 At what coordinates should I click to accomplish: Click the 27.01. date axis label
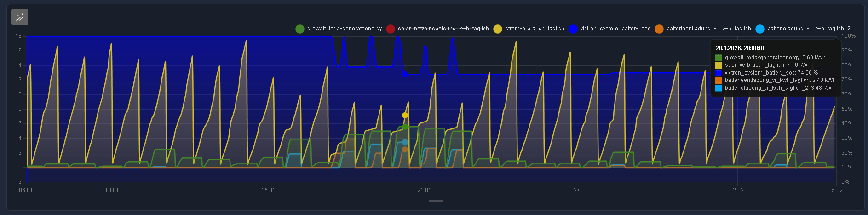(x=581, y=190)
